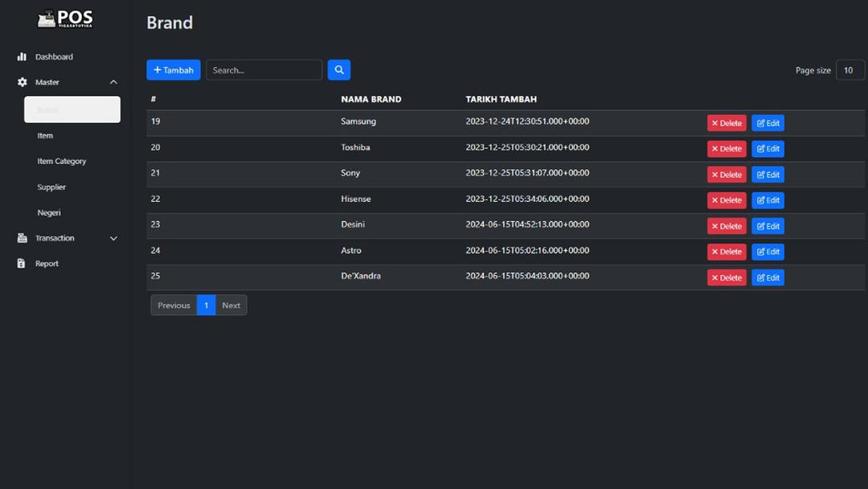Delete the Samsung brand row
This screenshot has width=868, height=489.
726,123
